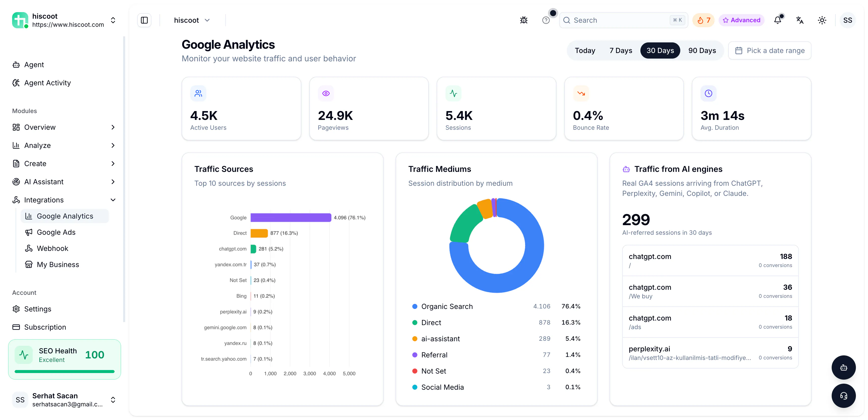Open the floating AI bot button
The image size is (868, 420).
click(x=844, y=367)
